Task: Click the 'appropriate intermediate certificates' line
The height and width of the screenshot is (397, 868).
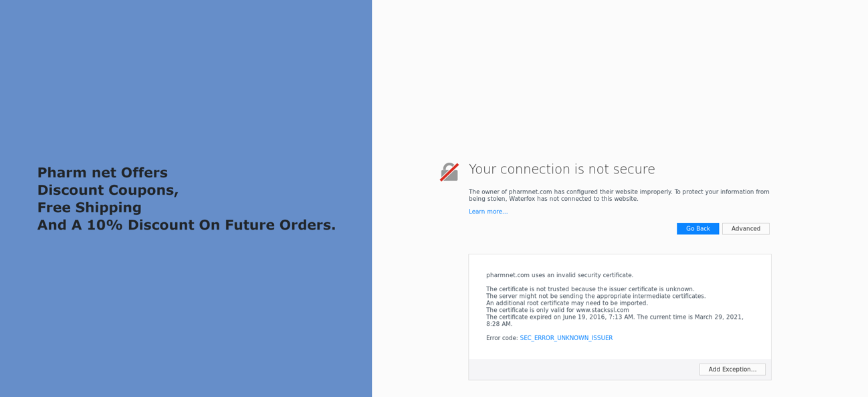Action: point(596,296)
